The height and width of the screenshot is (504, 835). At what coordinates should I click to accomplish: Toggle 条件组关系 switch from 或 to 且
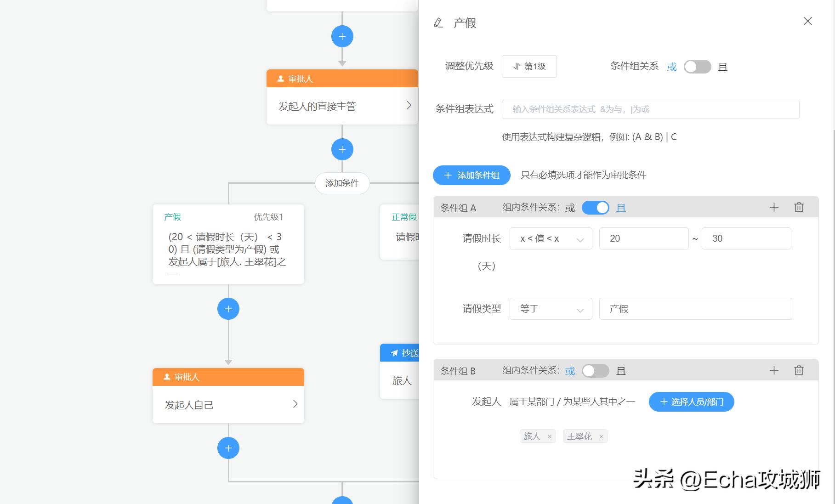pos(697,67)
